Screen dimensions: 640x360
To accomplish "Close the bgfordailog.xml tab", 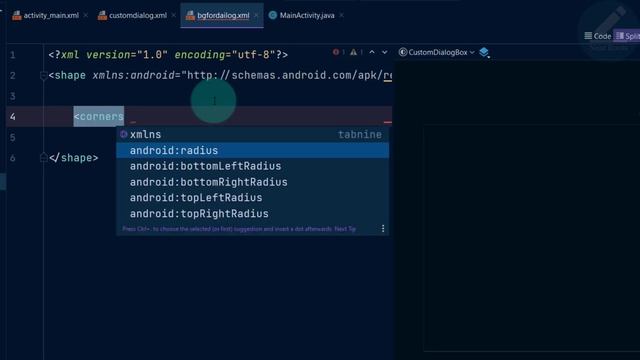I will click(x=256, y=16).
